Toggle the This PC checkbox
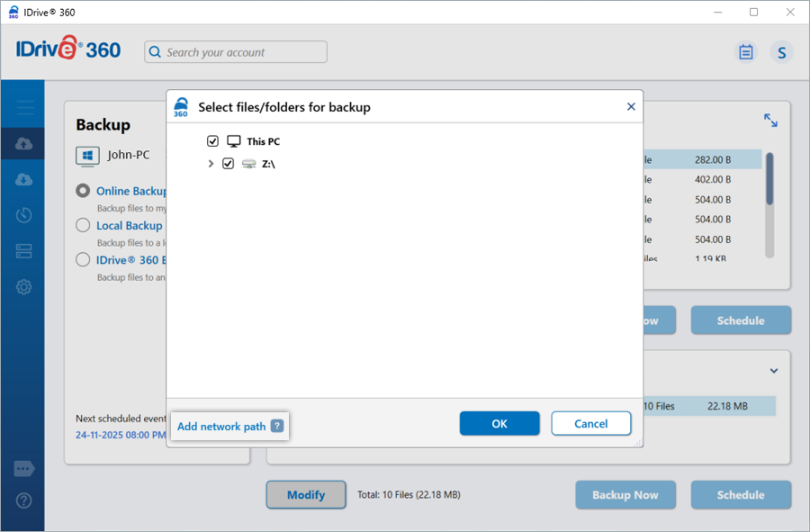 tap(212, 141)
